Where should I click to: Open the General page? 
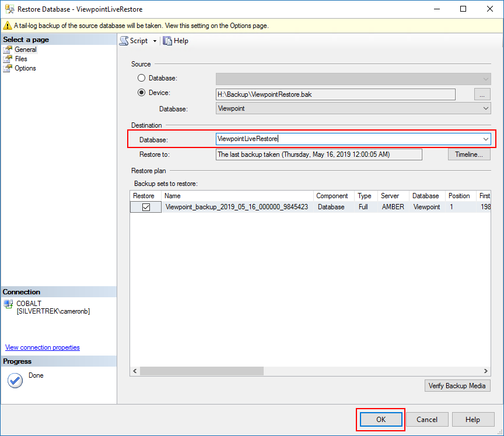pyautogui.click(x=26, y=50)
